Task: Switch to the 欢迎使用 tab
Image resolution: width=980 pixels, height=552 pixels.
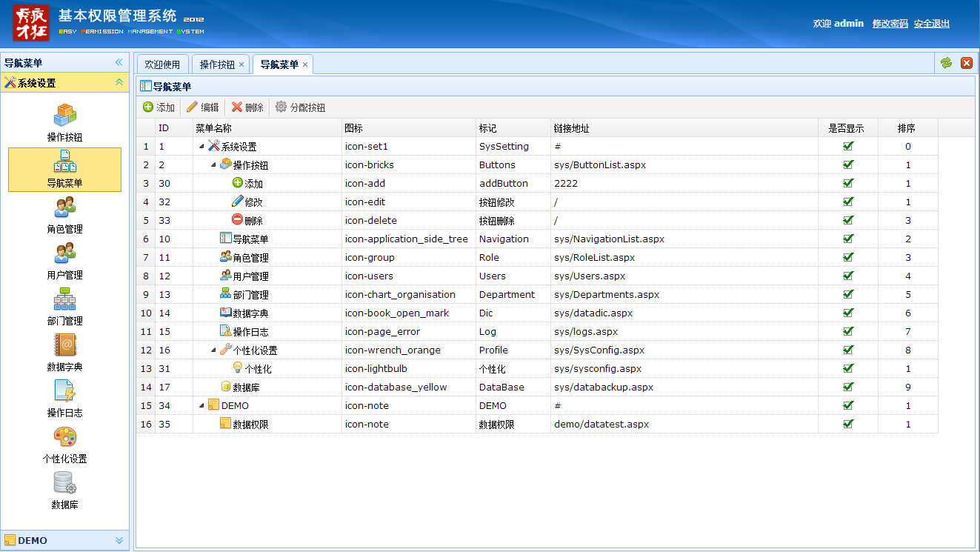Action: pos(162,64)
